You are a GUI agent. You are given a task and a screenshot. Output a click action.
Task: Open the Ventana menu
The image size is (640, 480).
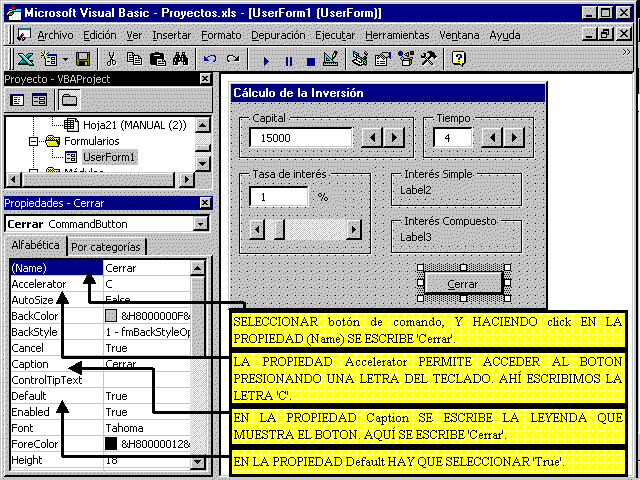tap(459, 36)
